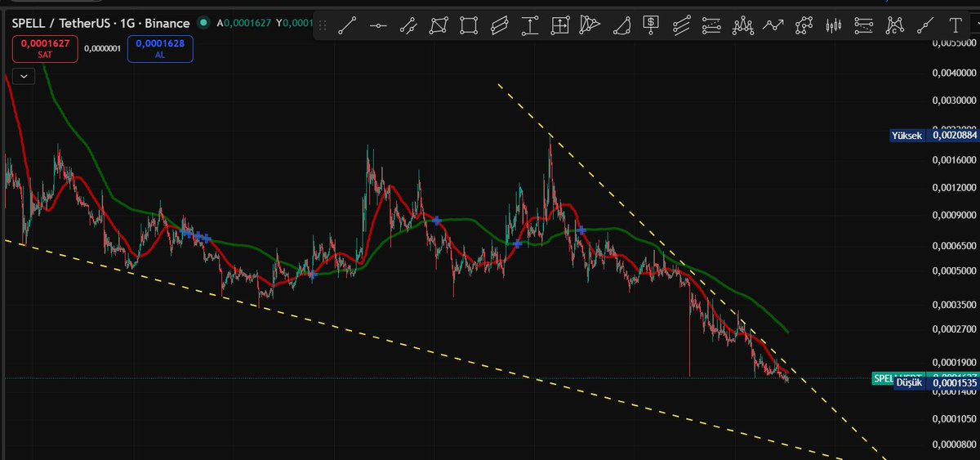
Task: Click the spread value 0,0000001
Action: click(x=102, y=48)
